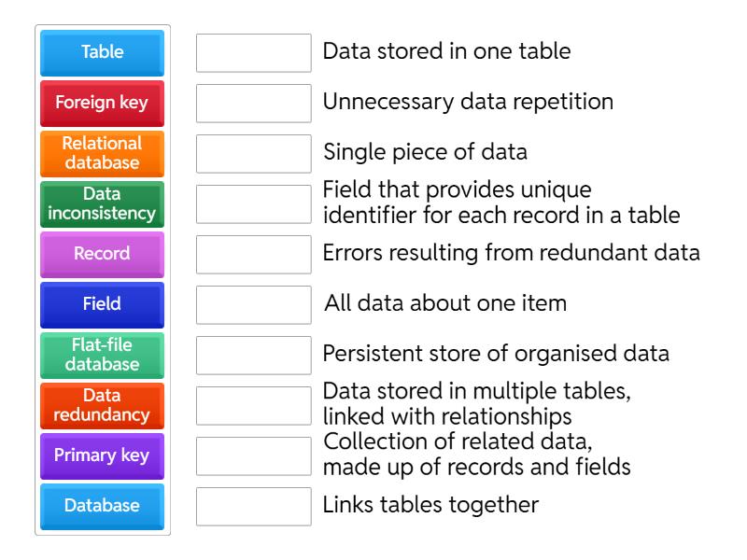The width and height of the screenshot is (747, 560).
Task: Pick the red Foreign key tile
Action: 102,104
